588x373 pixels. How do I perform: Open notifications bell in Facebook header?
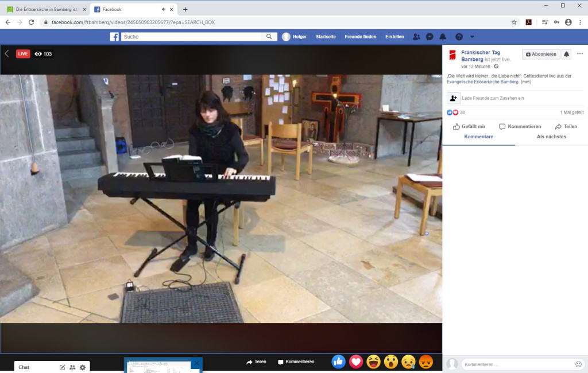(443, 37)
